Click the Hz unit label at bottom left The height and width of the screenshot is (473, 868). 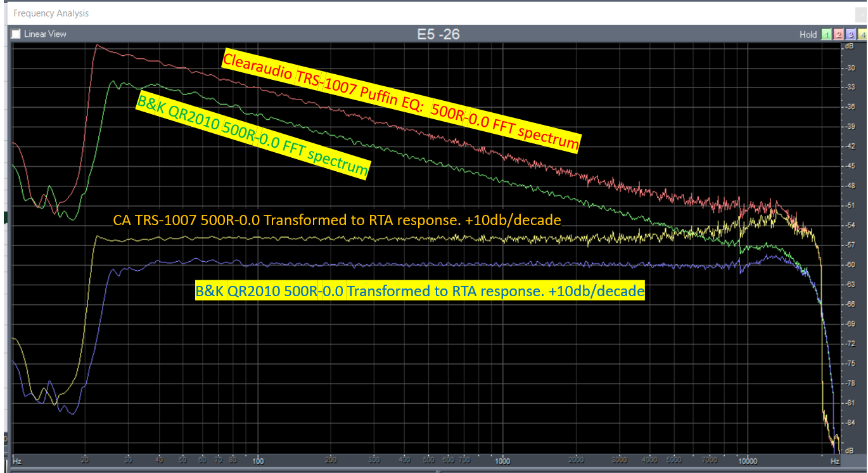pyautogui.click(x=17, y=460)
